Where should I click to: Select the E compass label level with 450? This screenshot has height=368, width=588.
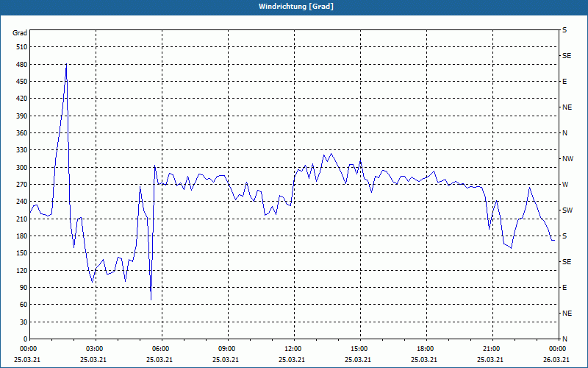click(564, 82)
